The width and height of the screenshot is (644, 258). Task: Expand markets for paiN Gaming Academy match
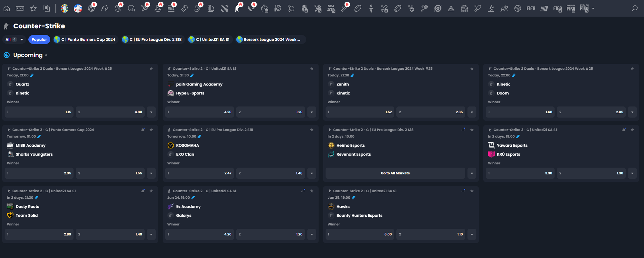tap(312, 112)
